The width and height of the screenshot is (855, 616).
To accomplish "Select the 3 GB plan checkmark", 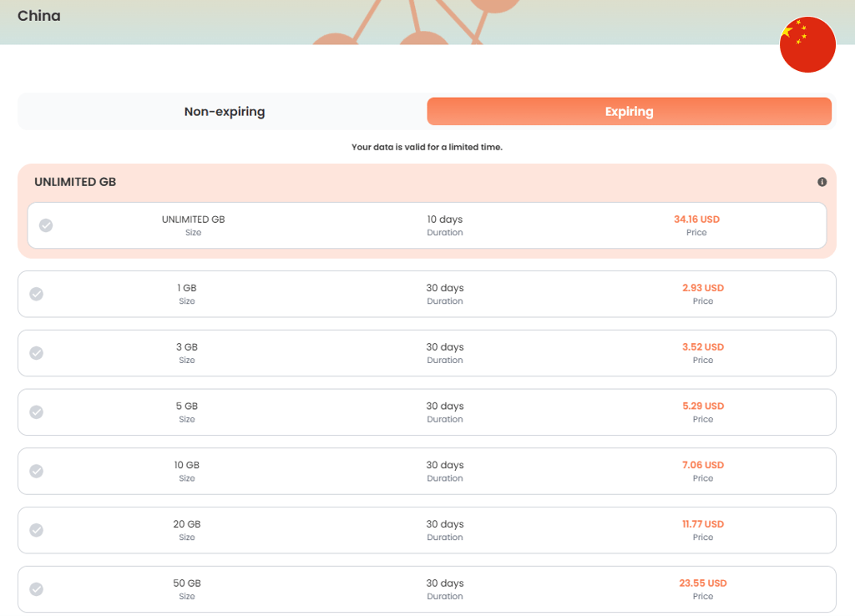I will (x=37, y=353).
